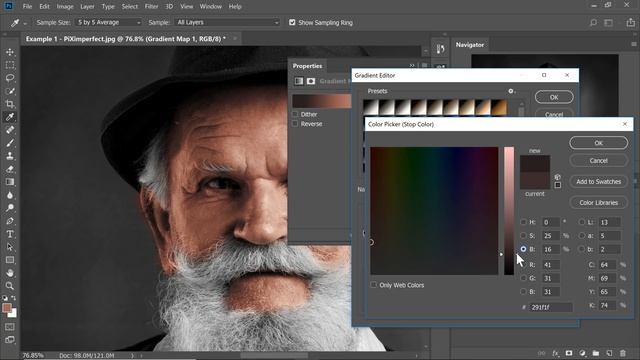Viewport: 640px width, 360px height.
Task: Select the Blur tool
Action: (10, 195)
